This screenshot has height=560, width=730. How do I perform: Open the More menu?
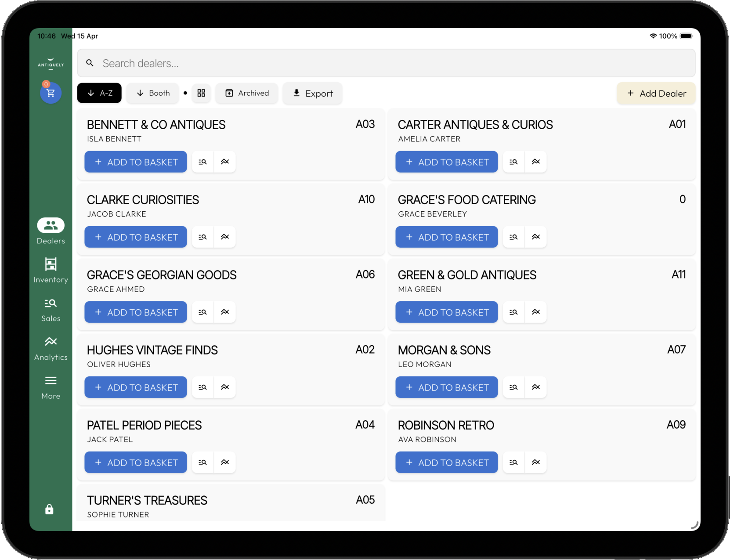coord(51,387)
